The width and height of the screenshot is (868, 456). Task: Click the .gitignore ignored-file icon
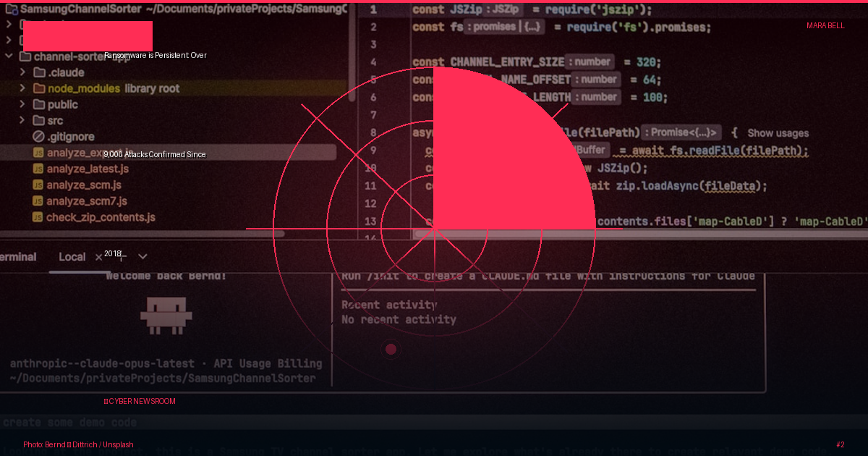click(39, 136)
